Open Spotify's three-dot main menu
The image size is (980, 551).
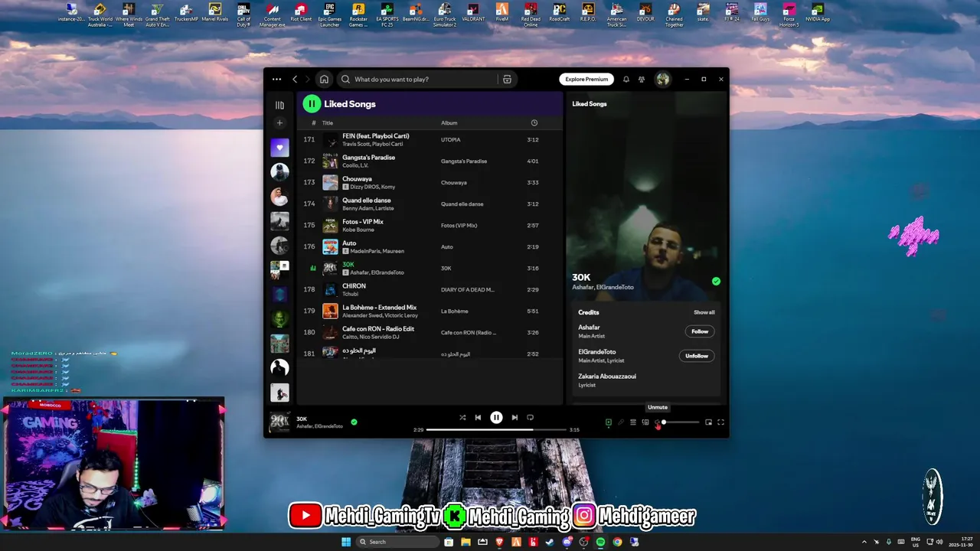(x=276, y=79)
